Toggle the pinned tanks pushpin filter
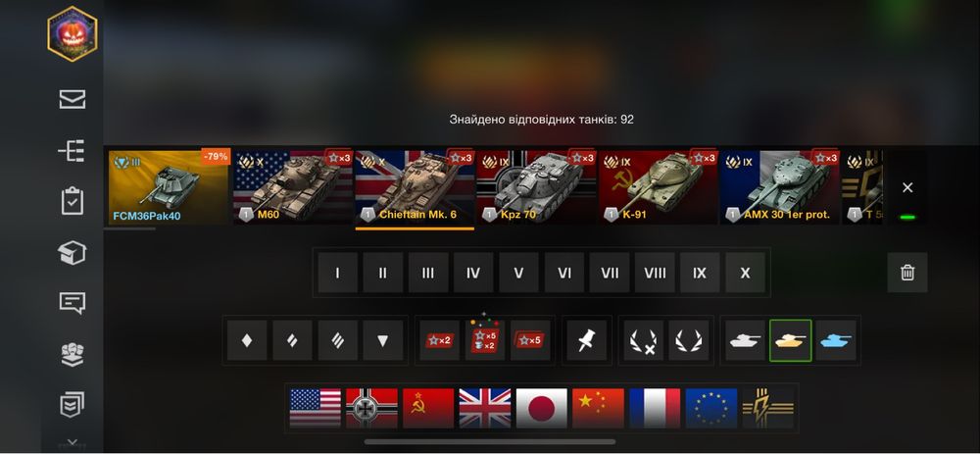This screenshot has width=980, height=454. click(x=587, y=340)
